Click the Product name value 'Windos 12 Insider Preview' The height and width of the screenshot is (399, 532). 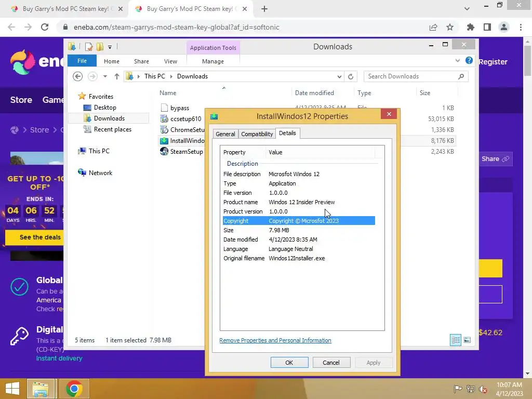coord(302,202)
